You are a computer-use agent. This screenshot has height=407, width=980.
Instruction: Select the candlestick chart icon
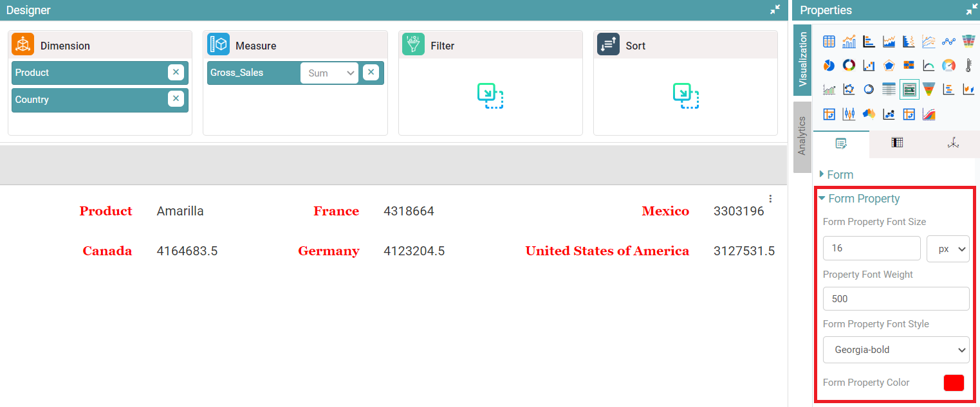click(x=849, y=114)
